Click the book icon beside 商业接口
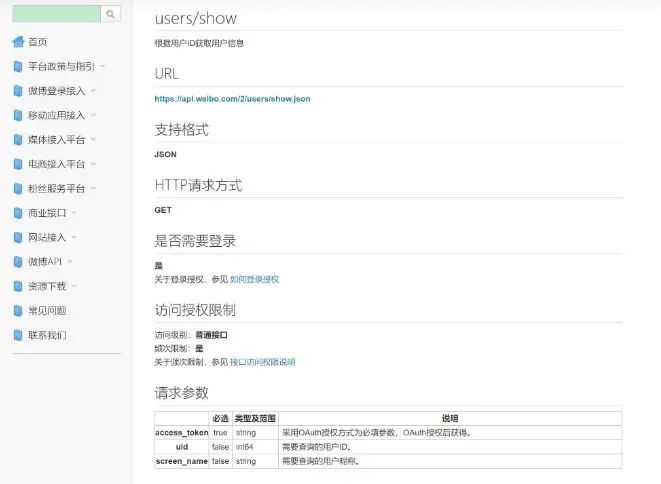 [x=18, y=213]
